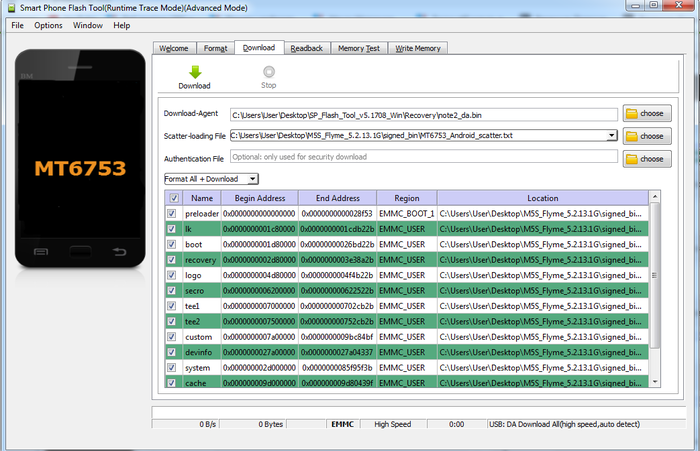The image size is (700, 451).
Task: Uncheck the boot partition checkbox
Action: point(171,244)
